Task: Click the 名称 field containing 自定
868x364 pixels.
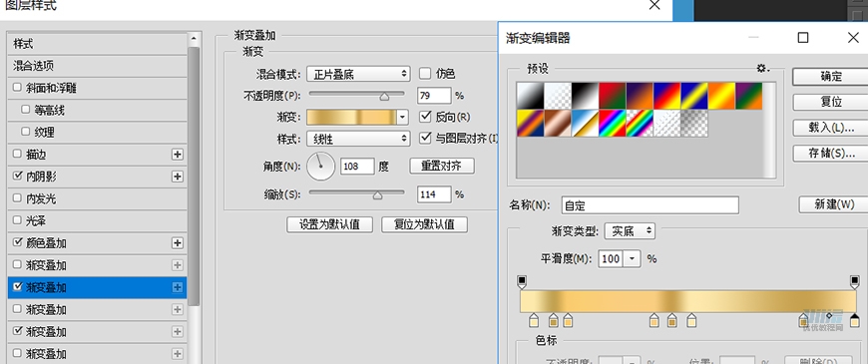Action: pyautogui.click(x=650, y=205)
